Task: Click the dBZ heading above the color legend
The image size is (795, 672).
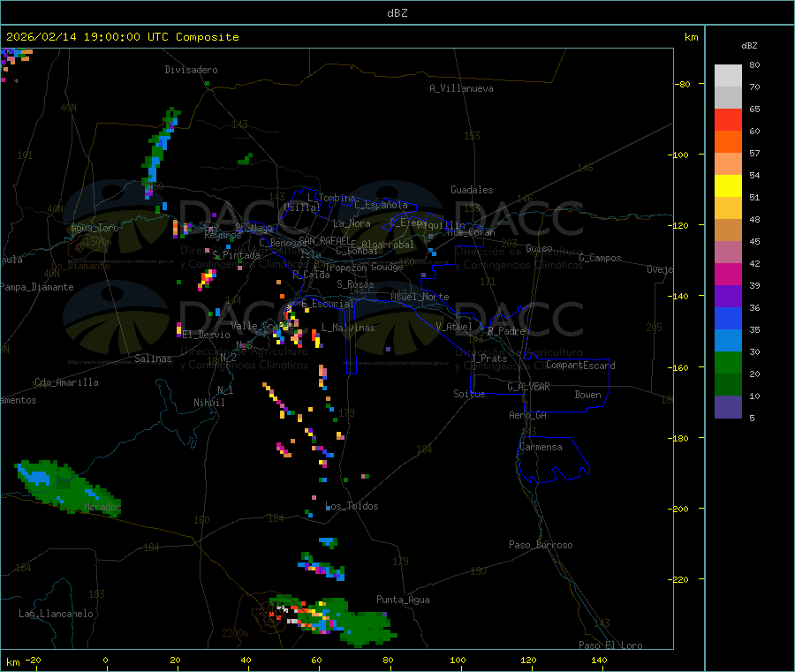Action: click(749, 46)
